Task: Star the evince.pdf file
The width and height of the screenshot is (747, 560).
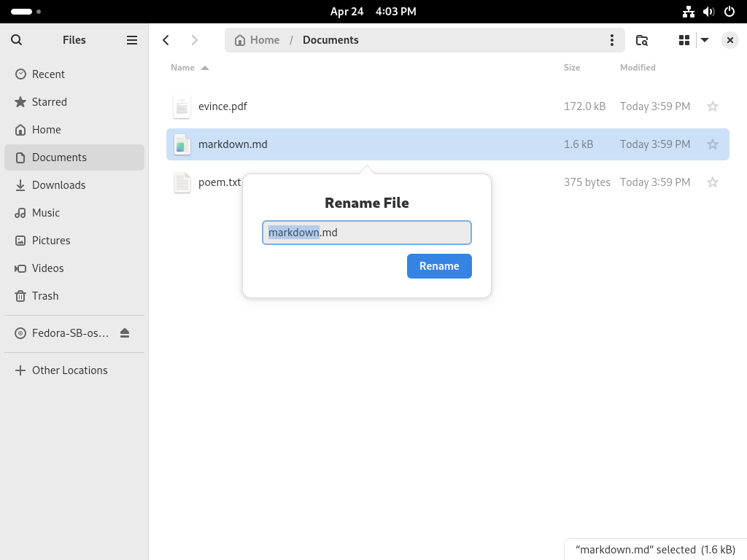Action: 712,106
